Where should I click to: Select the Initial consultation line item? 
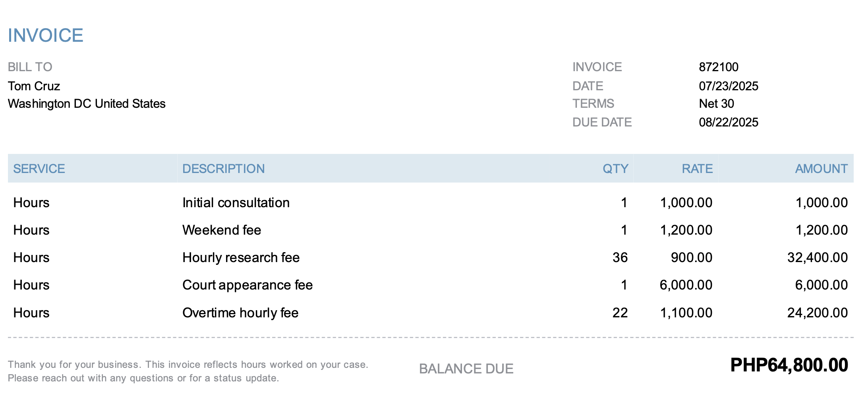coord(236,203)
